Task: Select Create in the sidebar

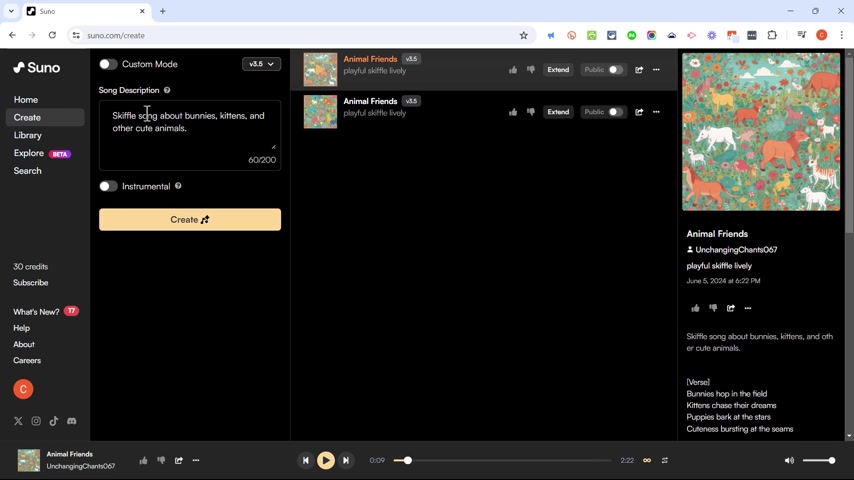Action: [x=45, y=118]
